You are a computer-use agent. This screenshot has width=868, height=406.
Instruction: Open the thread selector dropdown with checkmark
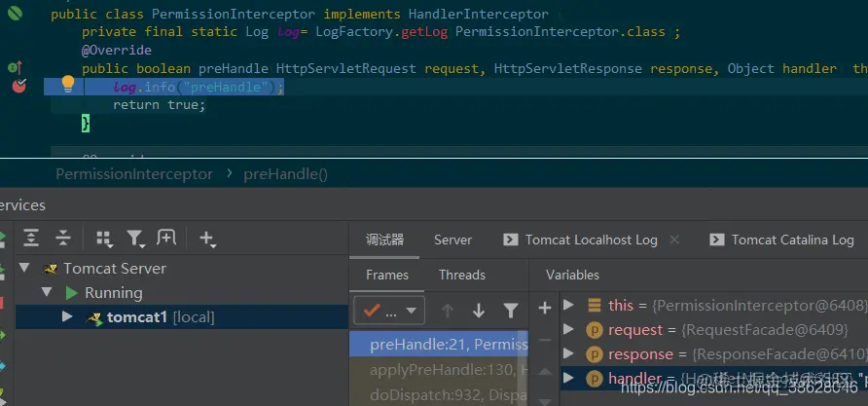(389, 311)
